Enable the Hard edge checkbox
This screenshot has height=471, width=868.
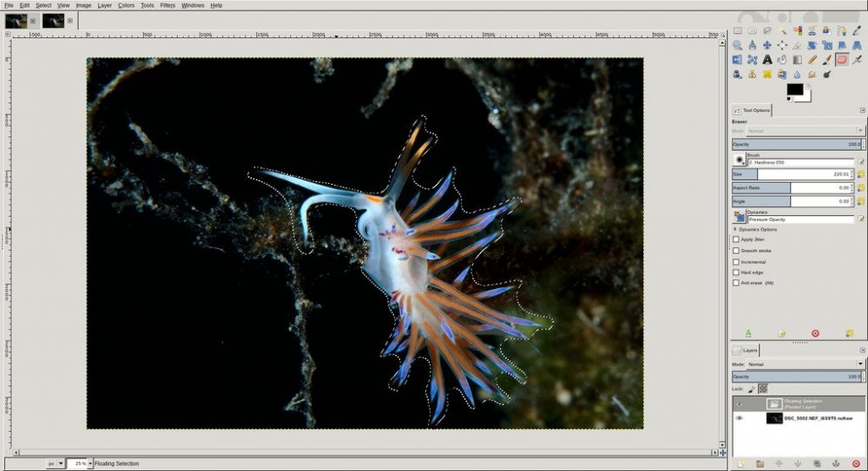pos(736,272)
